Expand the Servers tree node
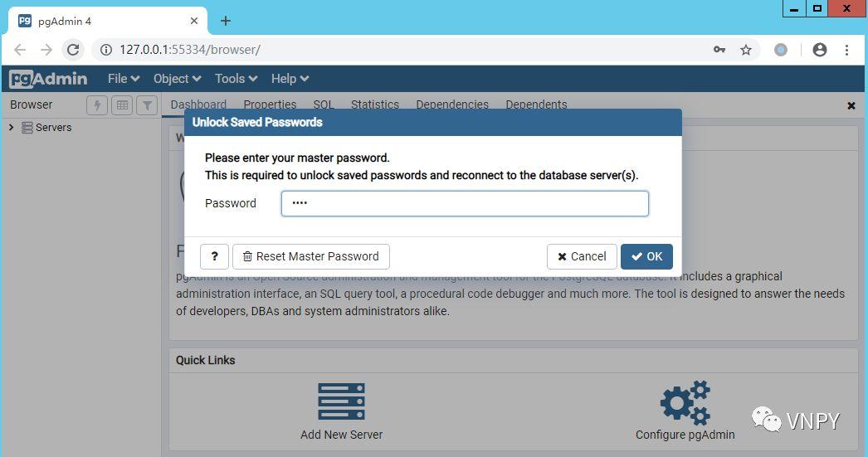 11,127
